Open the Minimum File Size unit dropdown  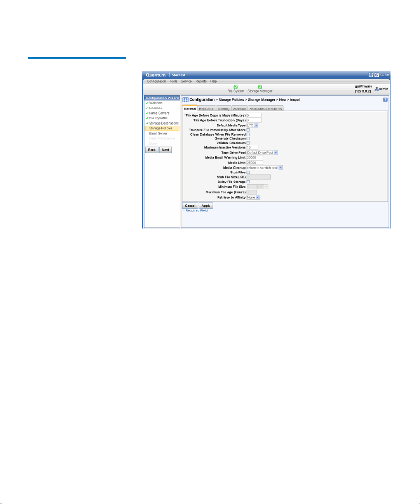coord(263,187)
